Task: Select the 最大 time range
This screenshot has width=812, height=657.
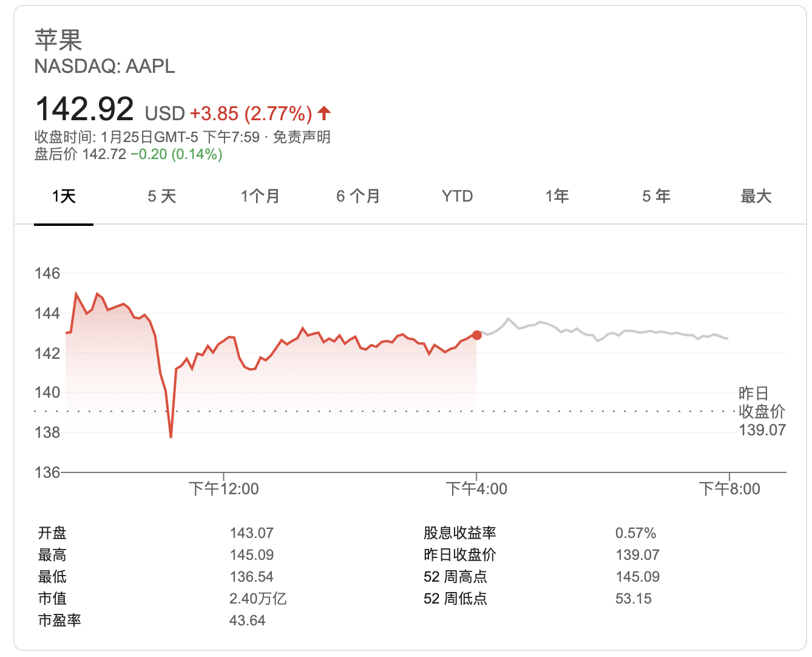Action: (756, 196)
